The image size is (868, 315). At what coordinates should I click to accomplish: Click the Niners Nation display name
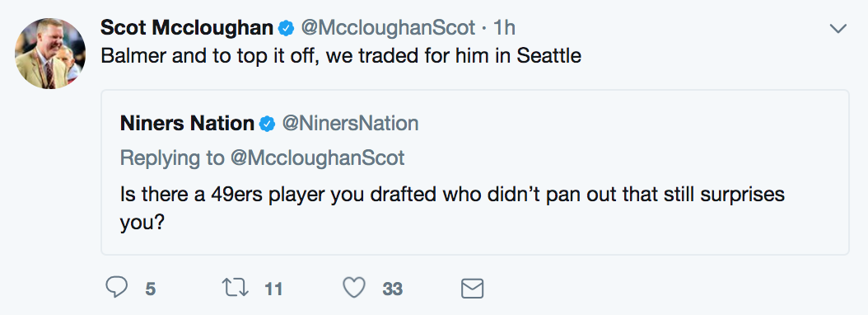(187, 123)
